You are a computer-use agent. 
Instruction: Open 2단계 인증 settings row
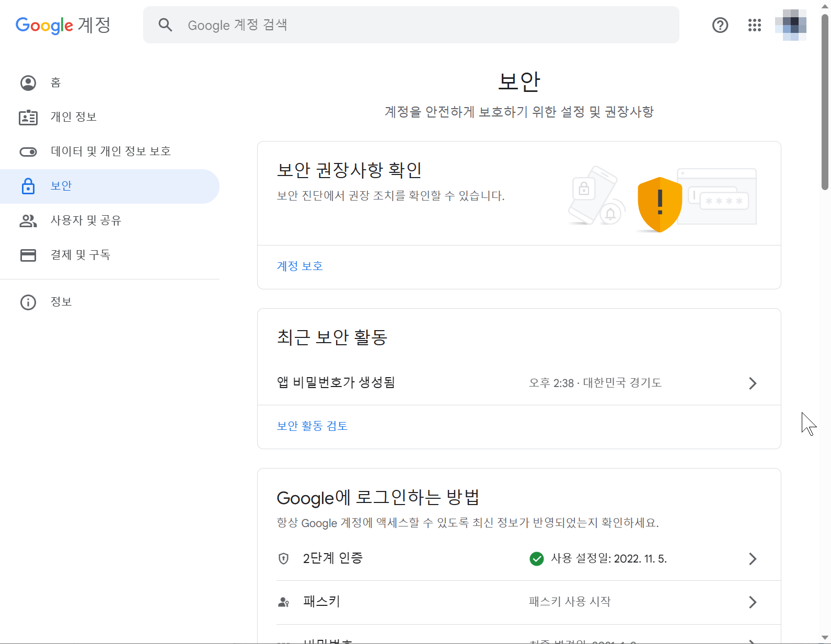coord(519,559)
